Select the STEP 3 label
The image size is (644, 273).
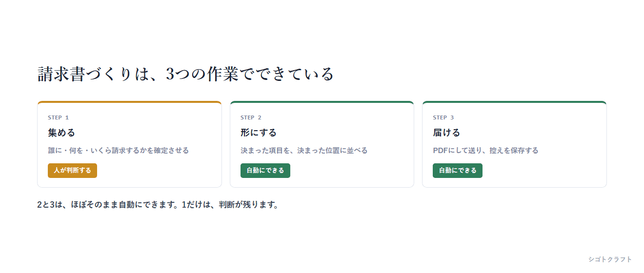[443, 117]
